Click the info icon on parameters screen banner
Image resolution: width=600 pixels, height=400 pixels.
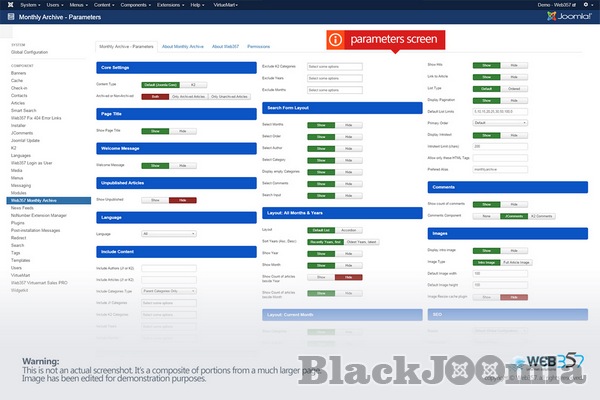[x=336, y=39]
